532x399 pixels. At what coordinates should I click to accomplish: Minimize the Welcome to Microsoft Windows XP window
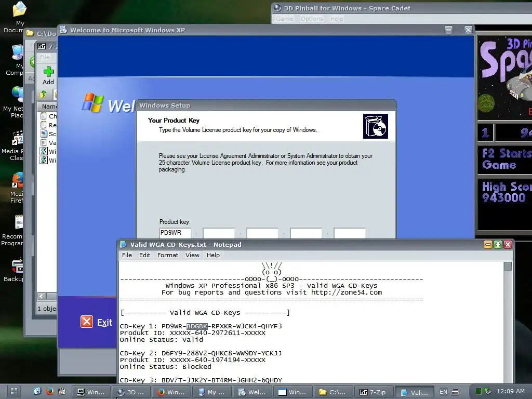pos(448,30)
